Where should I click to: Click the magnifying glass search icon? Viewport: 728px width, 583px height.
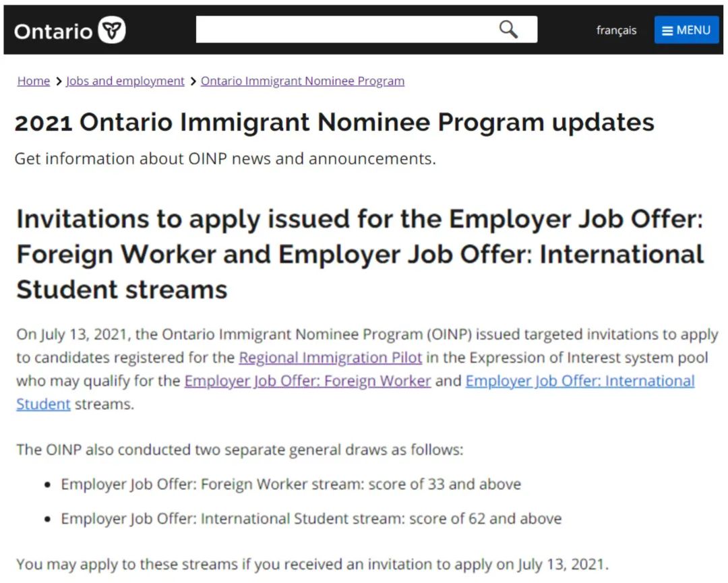[x=508, y=30]
